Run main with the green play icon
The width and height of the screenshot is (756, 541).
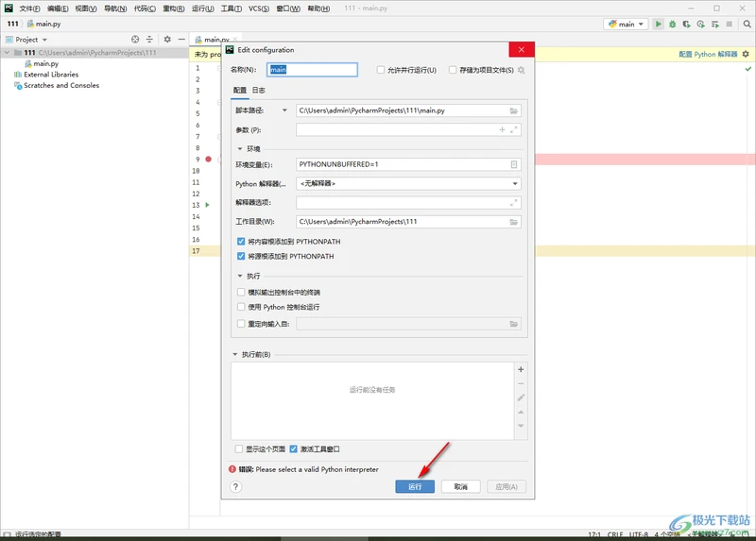[x=658, y=25]
